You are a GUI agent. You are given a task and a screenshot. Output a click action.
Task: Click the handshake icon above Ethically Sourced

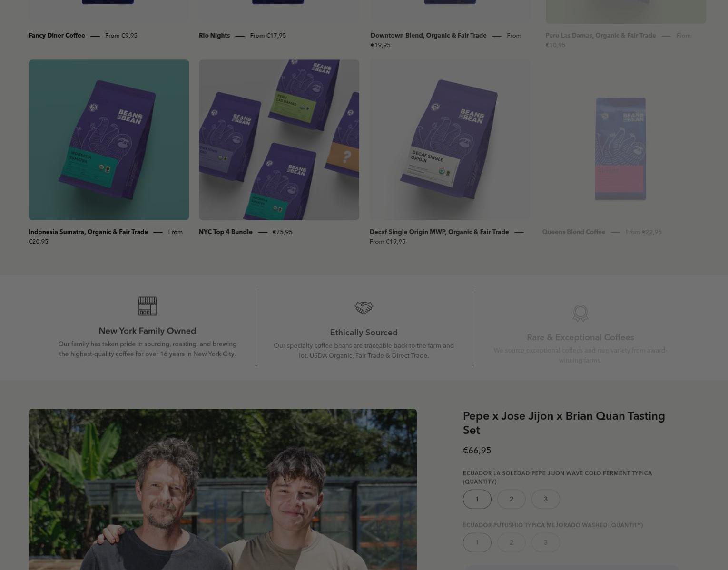coord(364,307)
